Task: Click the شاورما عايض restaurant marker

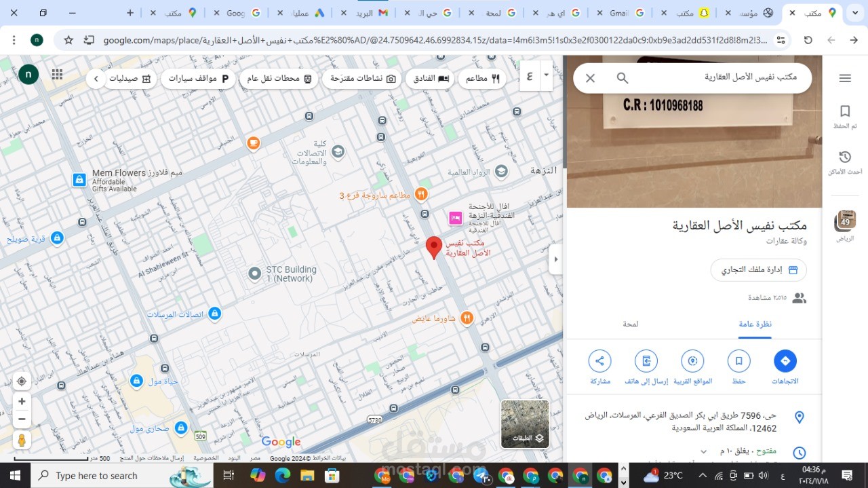Action: 467,318
